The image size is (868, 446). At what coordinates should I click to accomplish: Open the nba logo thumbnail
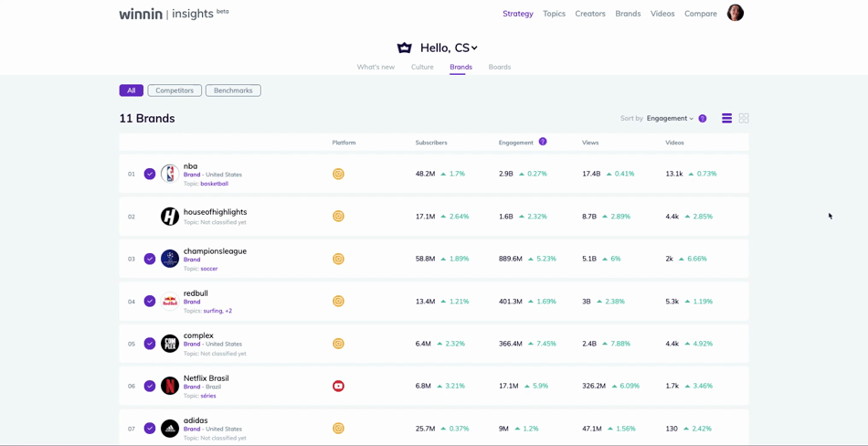click(170, 174)
